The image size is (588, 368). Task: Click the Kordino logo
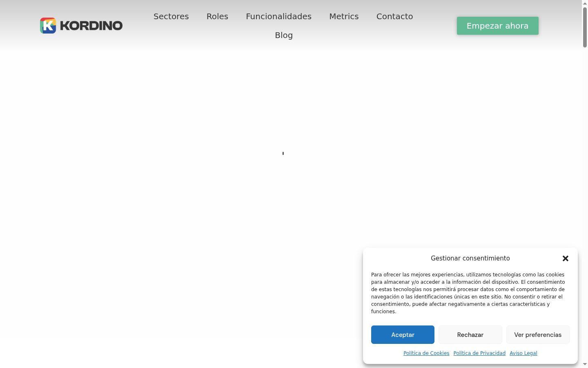click(81, 25)
